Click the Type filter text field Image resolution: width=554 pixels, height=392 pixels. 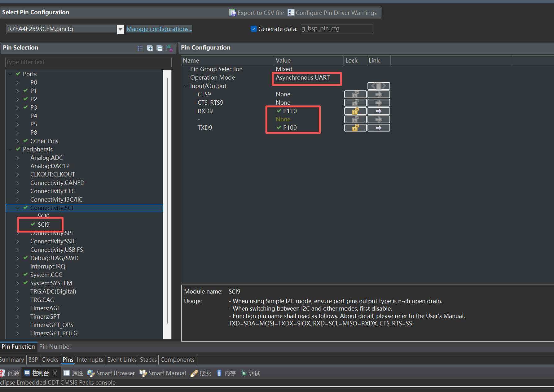coord(88,62)
